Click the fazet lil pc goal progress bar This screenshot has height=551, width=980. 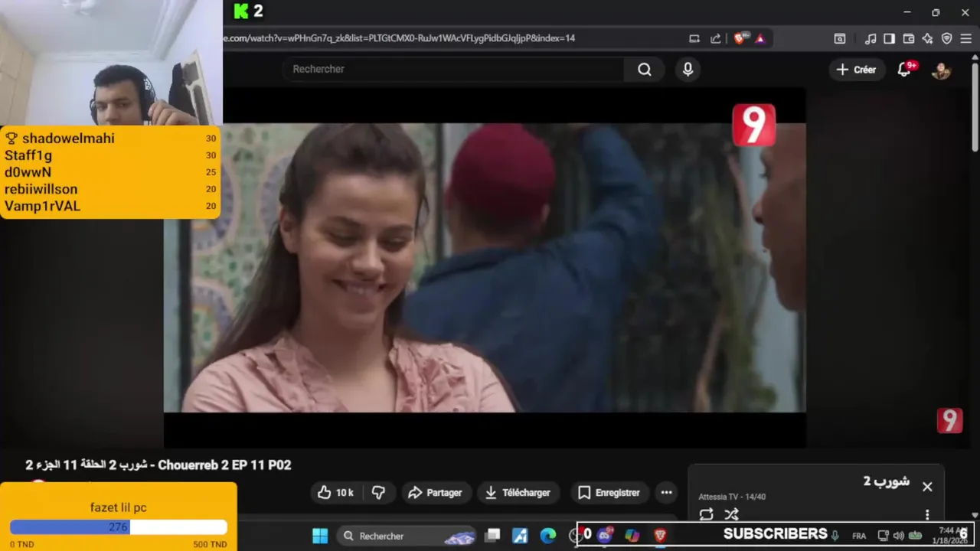[x=119, y=527]
